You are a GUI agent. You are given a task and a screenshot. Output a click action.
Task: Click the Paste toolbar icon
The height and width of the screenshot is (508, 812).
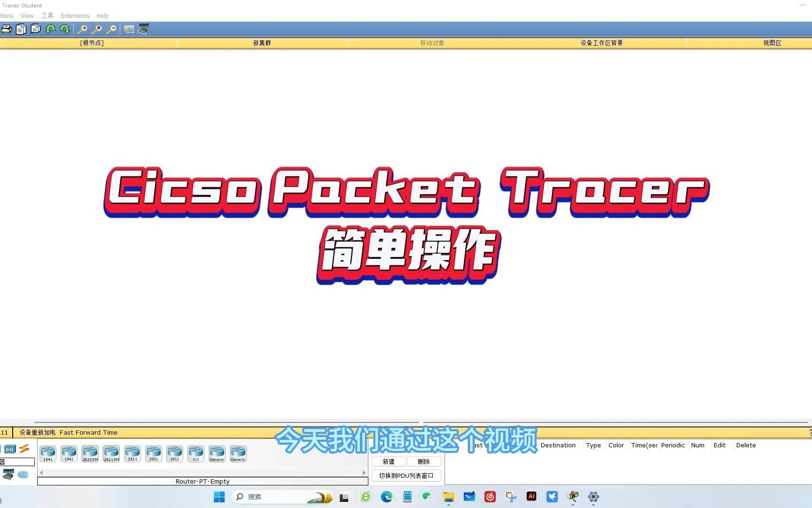point(36,29)
